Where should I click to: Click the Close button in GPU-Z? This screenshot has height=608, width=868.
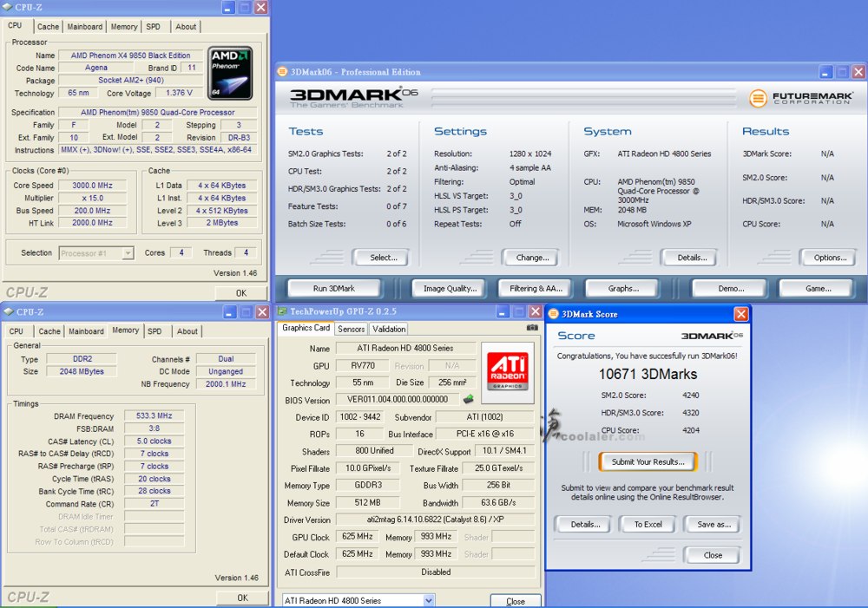pos(515,601)
